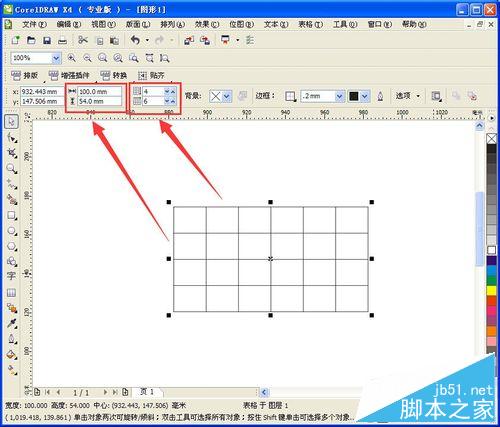Open the 边框 border selection picker
The width and height of the screenshot is (500, 427).
(x=290, y=96)
